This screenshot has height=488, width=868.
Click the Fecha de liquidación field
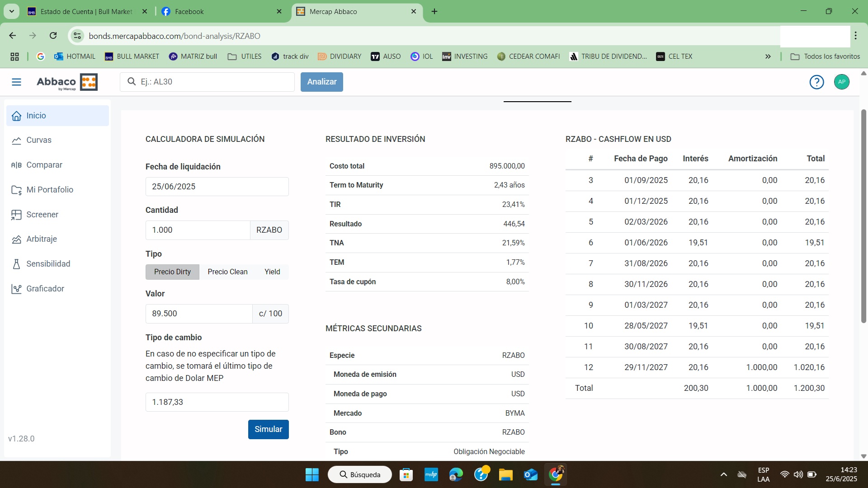pyautogui.click(x=217, y=187)
